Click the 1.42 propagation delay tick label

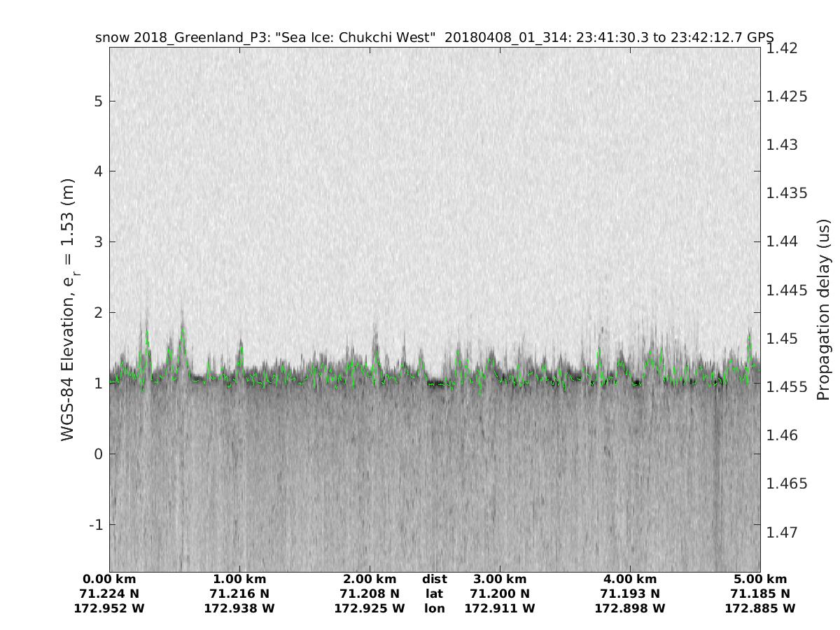tap(783, 48)
